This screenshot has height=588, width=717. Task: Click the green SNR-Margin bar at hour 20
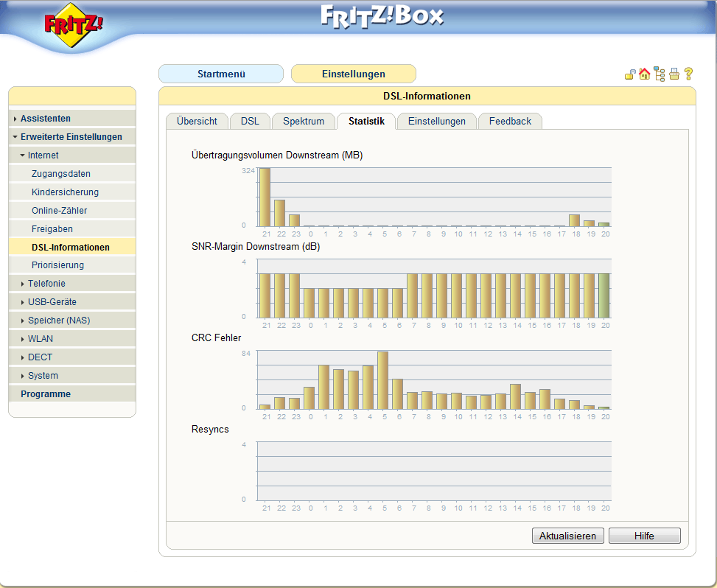(x=604, y=295)
